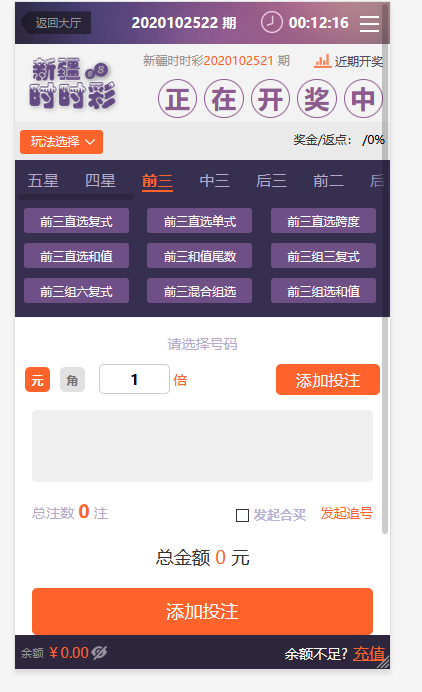422x692 pixels.
Task: Click issue number 2020102522 期
Action: coord(184,23)
